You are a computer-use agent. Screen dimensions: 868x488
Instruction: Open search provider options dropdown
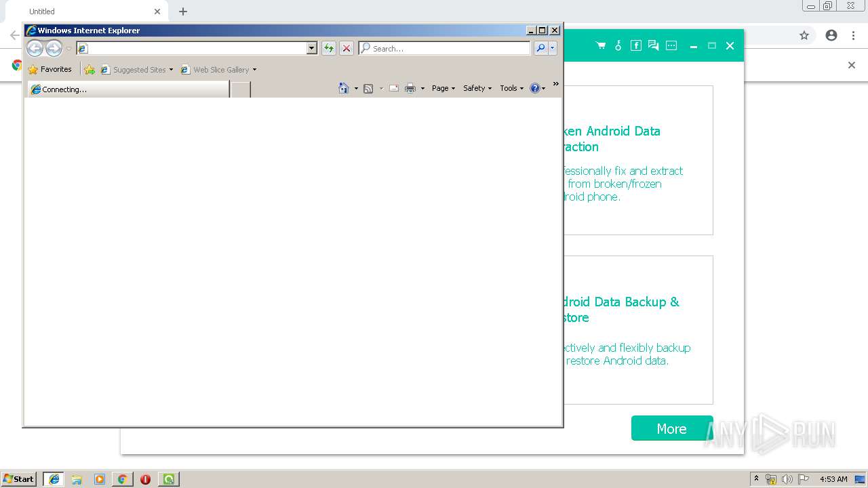click(x=553, y=48)
